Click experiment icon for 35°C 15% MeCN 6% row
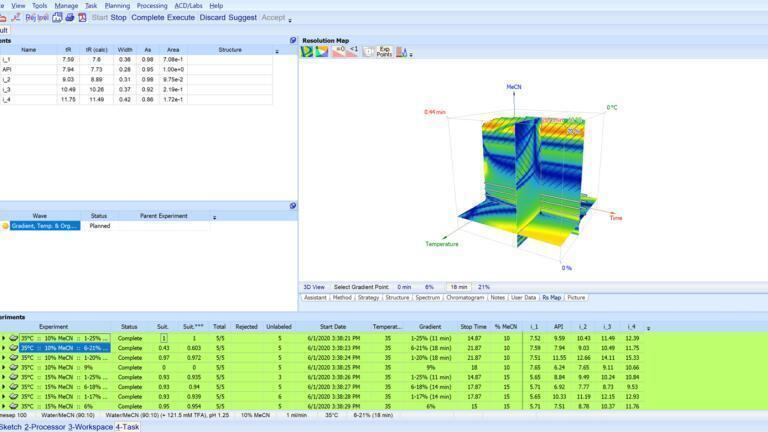This screenshot has height=432, width=768. click(14, 406)
